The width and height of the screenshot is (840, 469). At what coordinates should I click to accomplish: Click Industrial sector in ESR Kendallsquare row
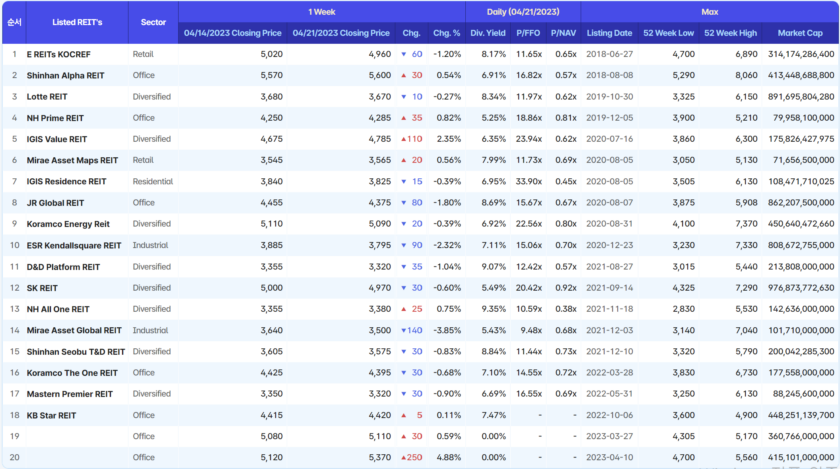(150, 245)
